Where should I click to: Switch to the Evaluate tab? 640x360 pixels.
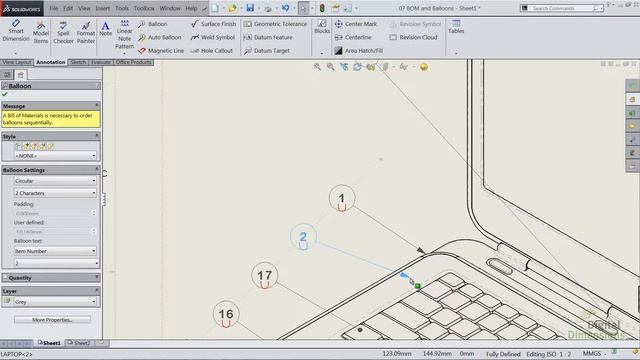(101, 62)
